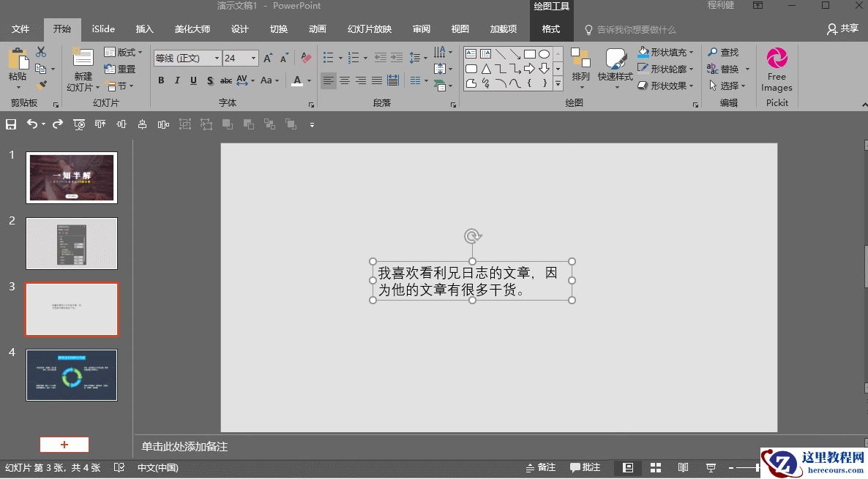This screenshot has width=868, height=479.
Task: Switch to Slide Sorter view icon
Action: [x=656, y=467]
